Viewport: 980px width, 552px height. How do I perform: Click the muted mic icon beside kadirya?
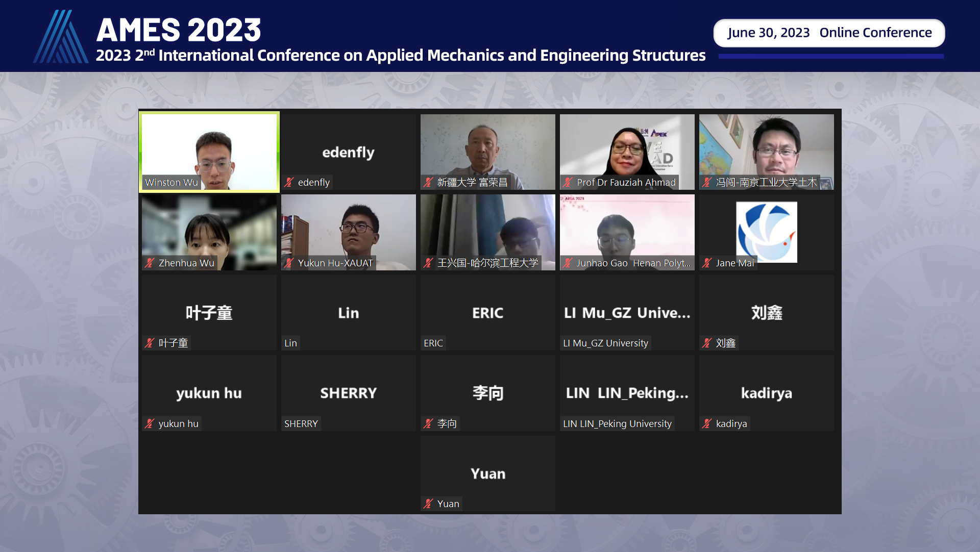click(x=707, y=423)
